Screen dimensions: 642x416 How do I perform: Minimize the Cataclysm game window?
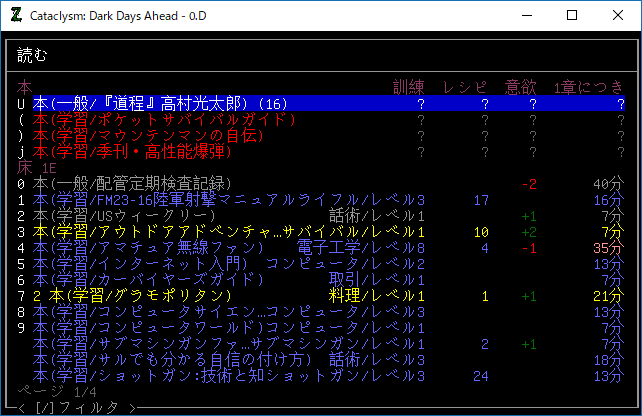tap(525, 16)
